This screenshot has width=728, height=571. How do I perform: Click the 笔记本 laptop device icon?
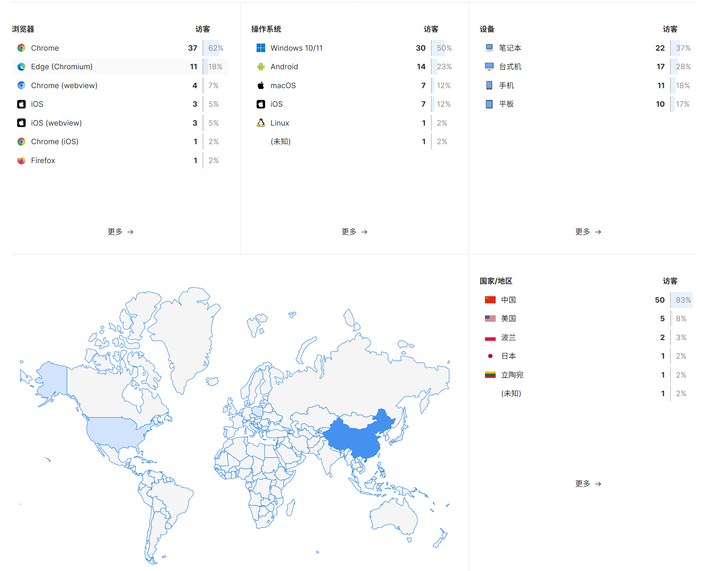489,48
